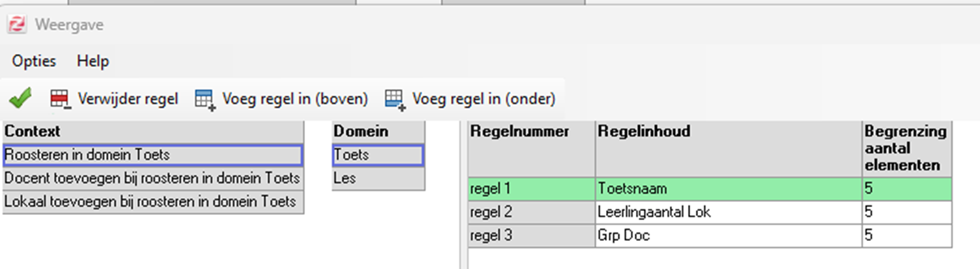Click the Voeg regel in (onder) icon

pyautogui.click(x=395, y=99)
